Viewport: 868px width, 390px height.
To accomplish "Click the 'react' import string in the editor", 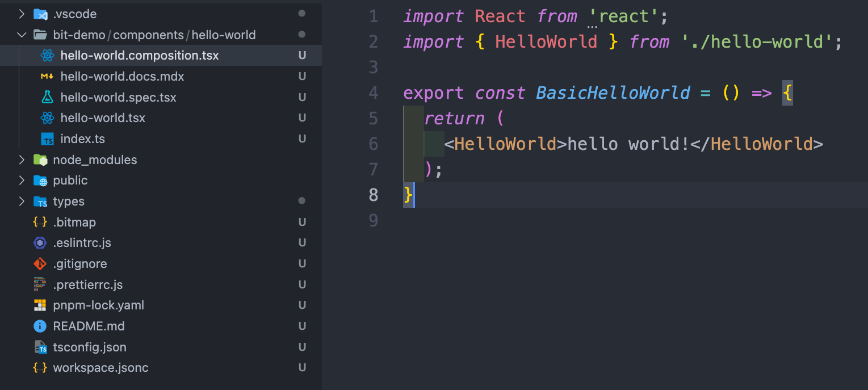I will [623, 16].
